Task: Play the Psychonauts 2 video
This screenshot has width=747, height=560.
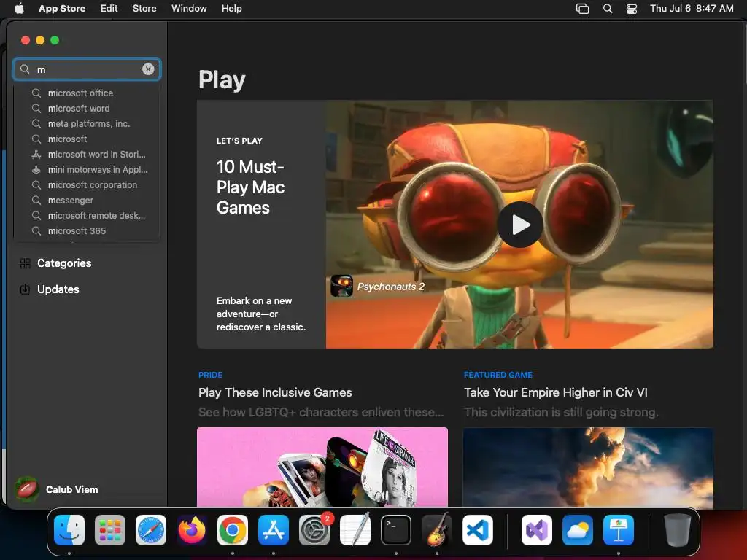Action: click(520, 225)
